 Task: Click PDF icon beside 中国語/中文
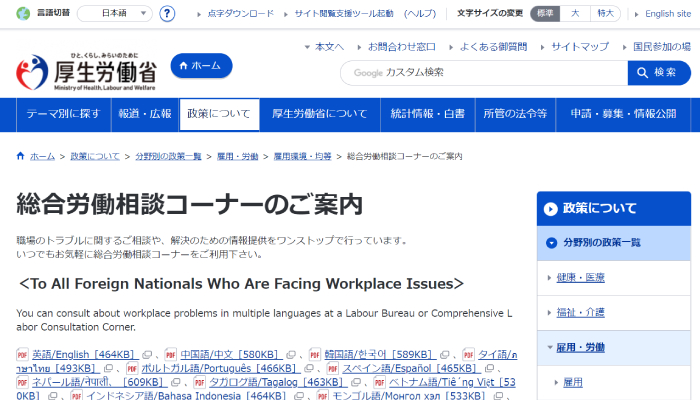pyautogui.click(x=171, y=354)
